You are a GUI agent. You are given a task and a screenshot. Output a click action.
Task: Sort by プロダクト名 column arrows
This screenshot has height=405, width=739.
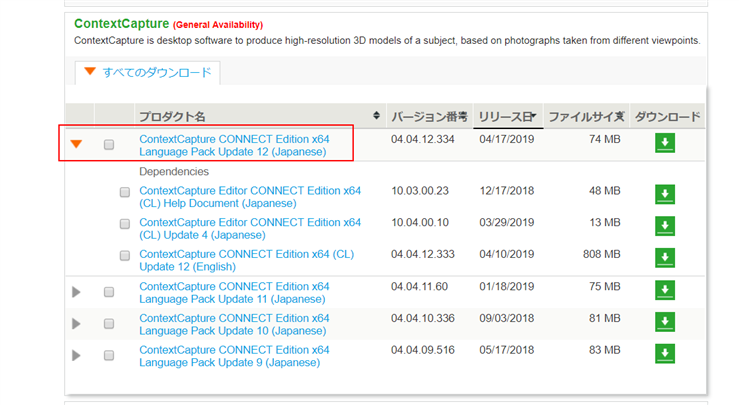376,116
